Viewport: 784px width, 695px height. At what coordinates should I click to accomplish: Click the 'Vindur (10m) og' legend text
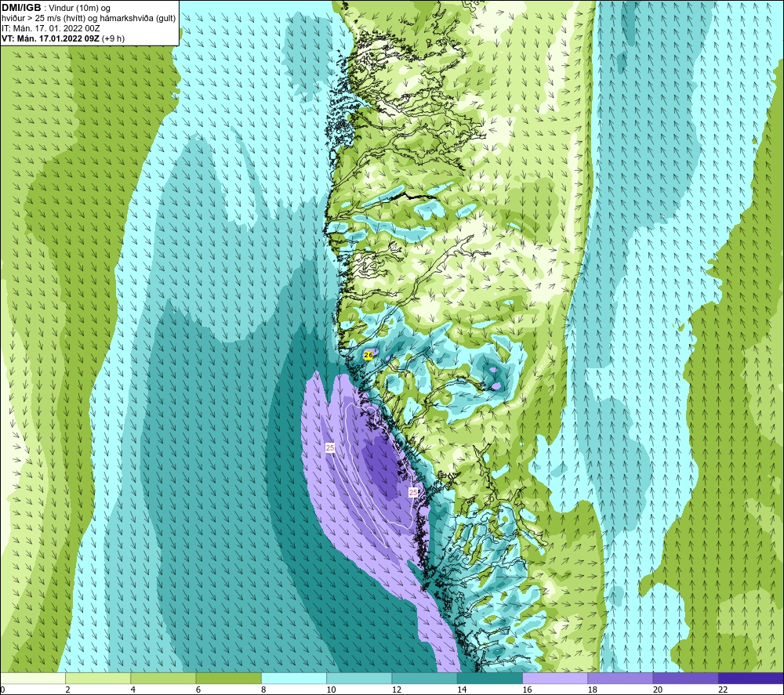pyautogui.click(x=79, y=9)
